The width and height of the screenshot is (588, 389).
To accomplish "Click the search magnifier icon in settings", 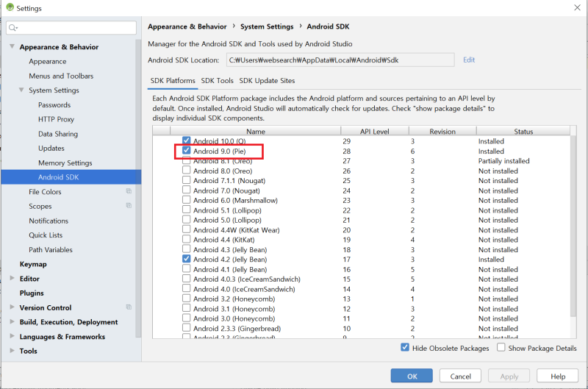I will pos(12,28).
